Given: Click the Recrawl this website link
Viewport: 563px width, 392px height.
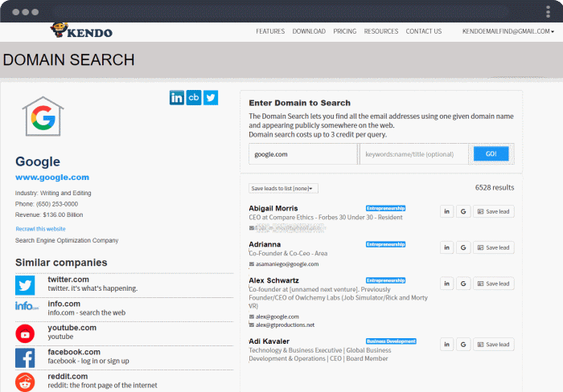Looking at the screenshot, I should (x=40, y=229).
